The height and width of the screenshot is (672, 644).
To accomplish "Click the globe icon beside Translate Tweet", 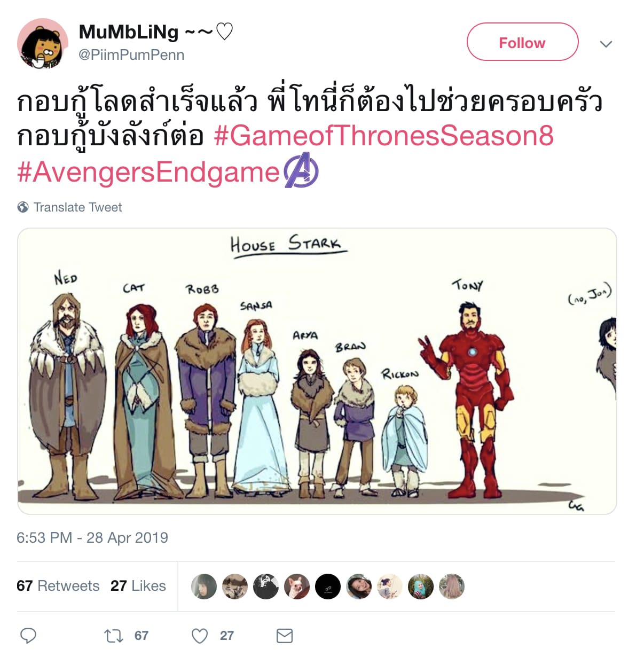I will (x=23, y=207).
